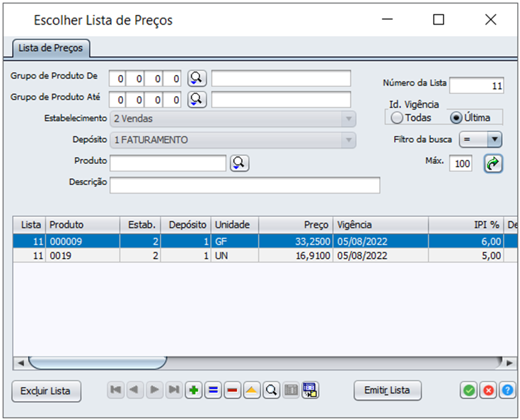520x420 pixels.
Task: Click the search icon for Grupo de Produto De
Action: coord(197,78)
